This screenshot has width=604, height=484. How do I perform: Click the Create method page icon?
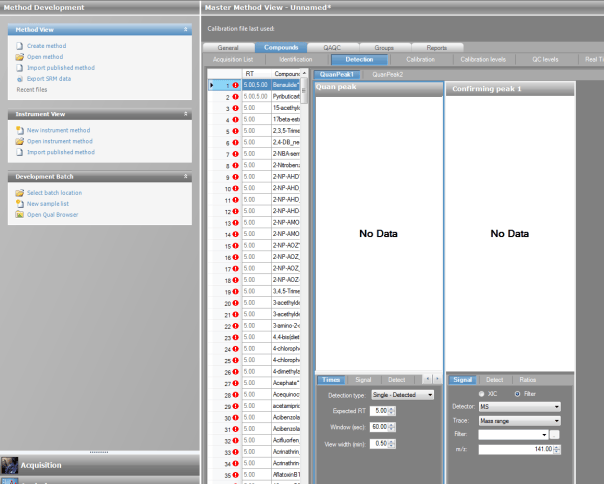pyautogui.click(x=19, y=46)
